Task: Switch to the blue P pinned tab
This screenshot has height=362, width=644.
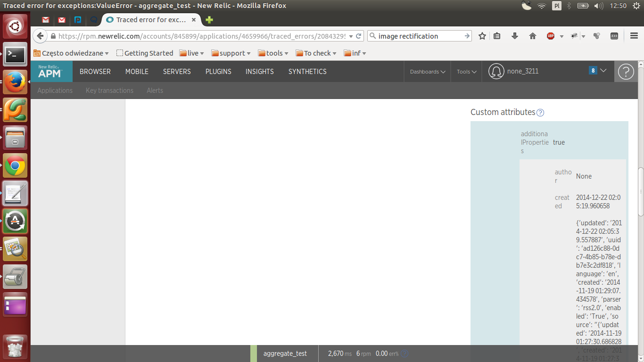Action: tap(78, 20)
